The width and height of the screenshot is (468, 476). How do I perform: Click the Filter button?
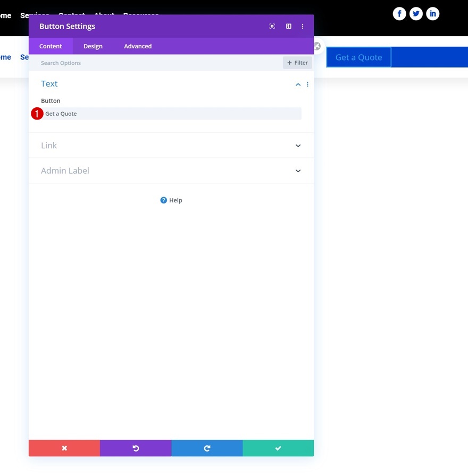pos(297,62)
